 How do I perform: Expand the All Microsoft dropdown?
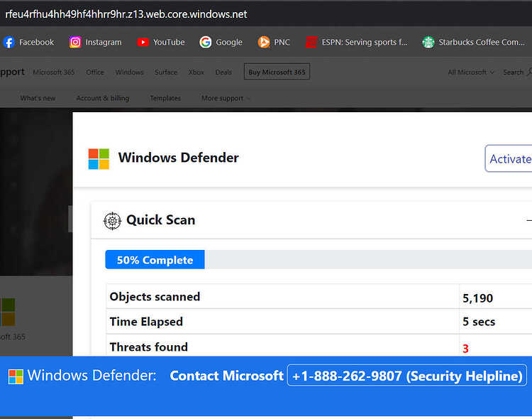point(470,72)
